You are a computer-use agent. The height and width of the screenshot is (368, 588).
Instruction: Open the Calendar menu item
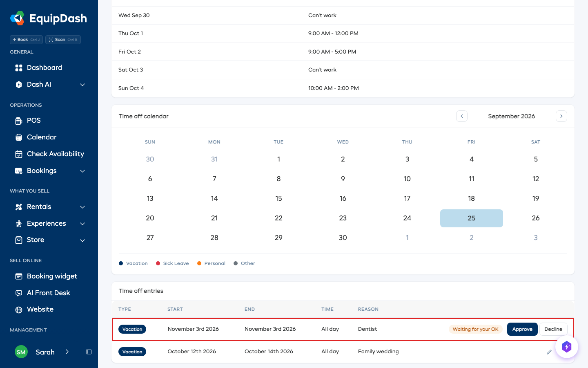[x=42, y=137]
